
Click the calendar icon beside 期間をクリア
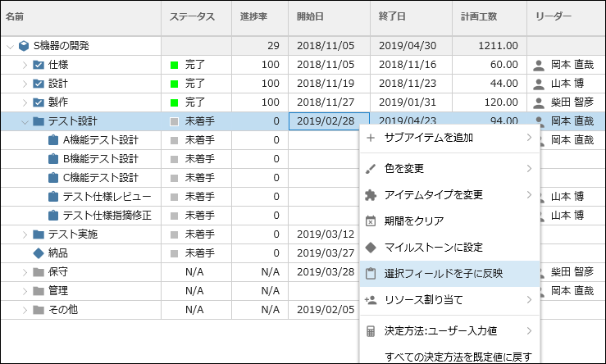pyautogui.click(x=371, y=221)
